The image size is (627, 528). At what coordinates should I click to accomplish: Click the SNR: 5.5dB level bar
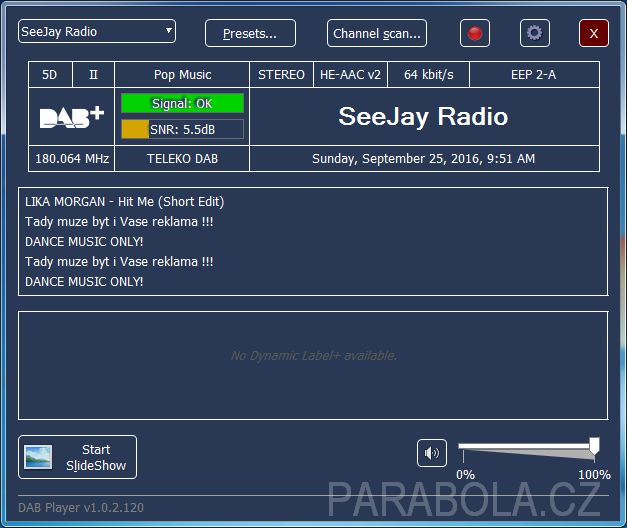pyautogui.click(x=182, y=129)
